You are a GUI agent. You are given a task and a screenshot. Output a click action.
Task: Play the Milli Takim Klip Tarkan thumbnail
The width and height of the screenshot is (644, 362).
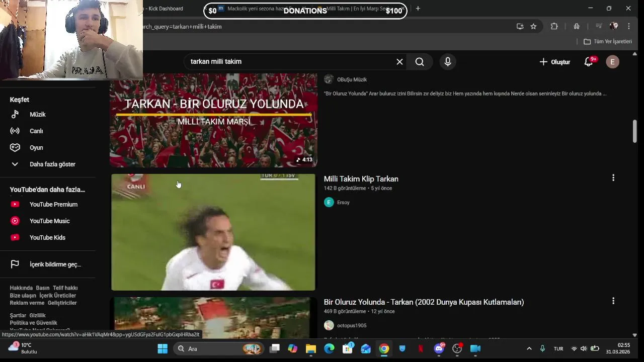(213, 232)
